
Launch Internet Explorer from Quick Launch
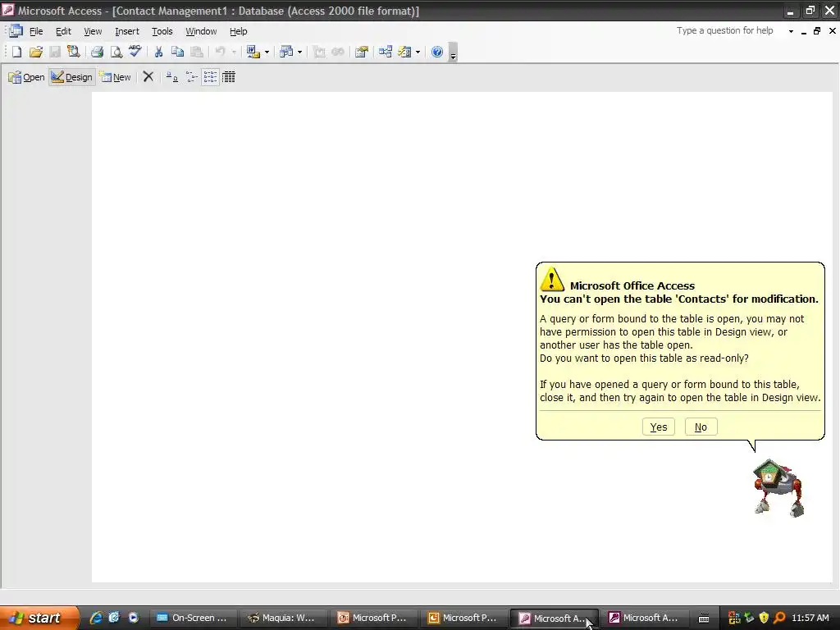click(96, 618)
